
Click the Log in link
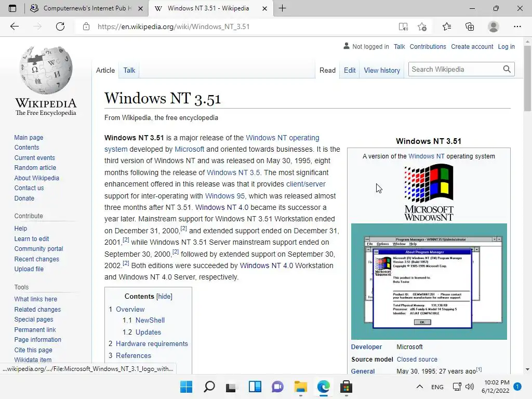click(506, 46)
